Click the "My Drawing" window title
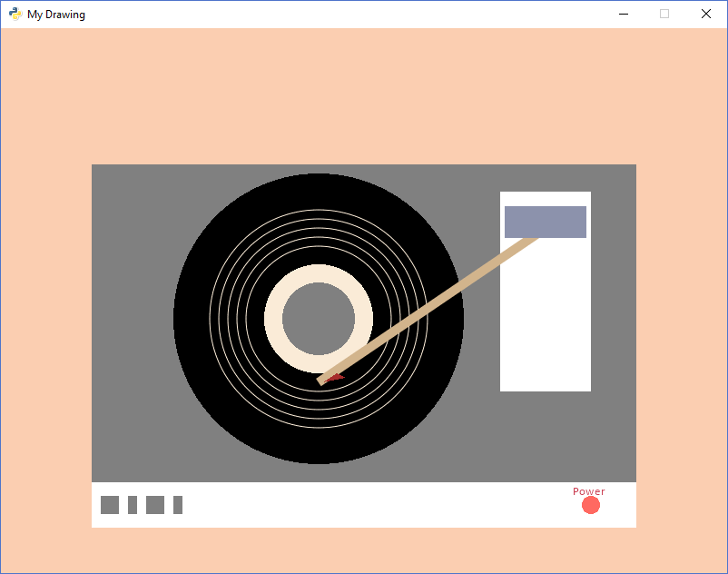728x574 pixels. coord(56,15)
